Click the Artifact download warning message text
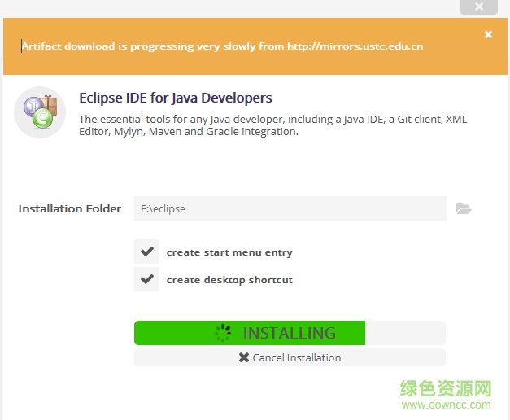This screenshot has width=510, height=420. coord(222,46)
